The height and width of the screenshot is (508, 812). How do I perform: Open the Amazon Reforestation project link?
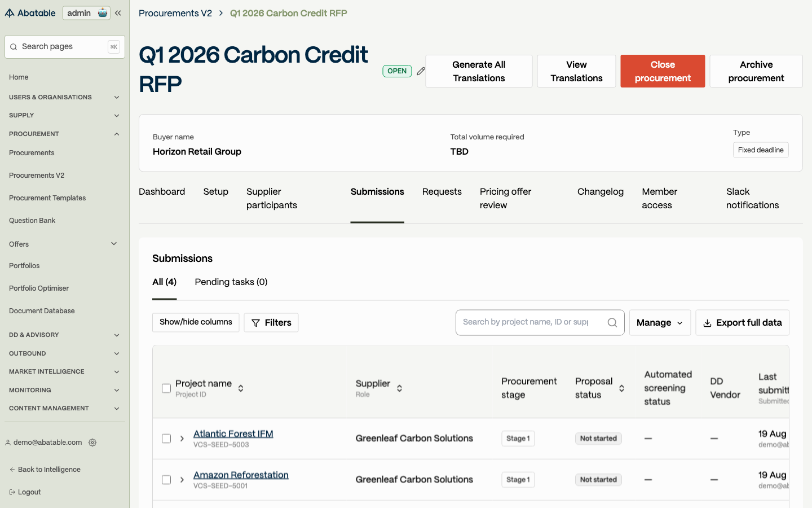tap(241, 475)
